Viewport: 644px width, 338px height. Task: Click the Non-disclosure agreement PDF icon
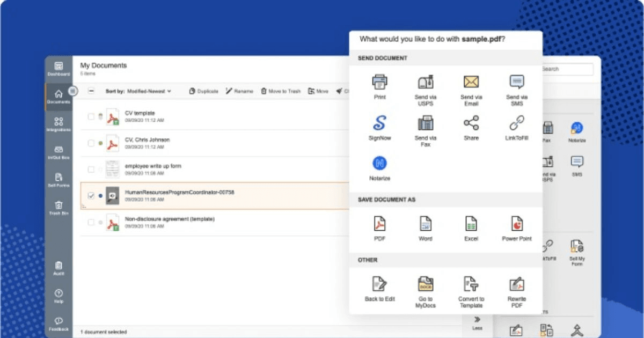tap(113, 222)
